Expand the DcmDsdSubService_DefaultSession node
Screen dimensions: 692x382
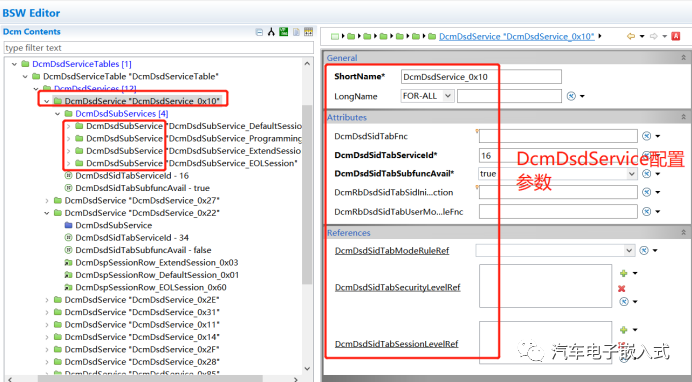coord(68,126)
